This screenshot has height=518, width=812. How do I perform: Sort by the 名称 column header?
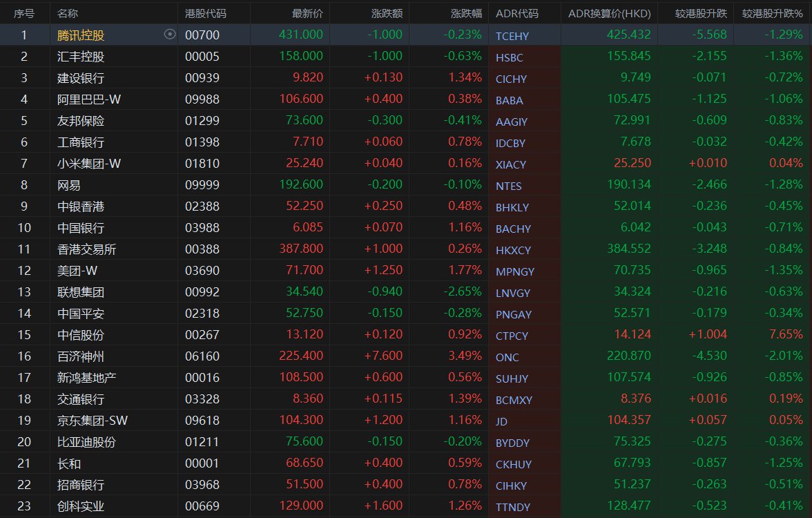coord(68,14)
